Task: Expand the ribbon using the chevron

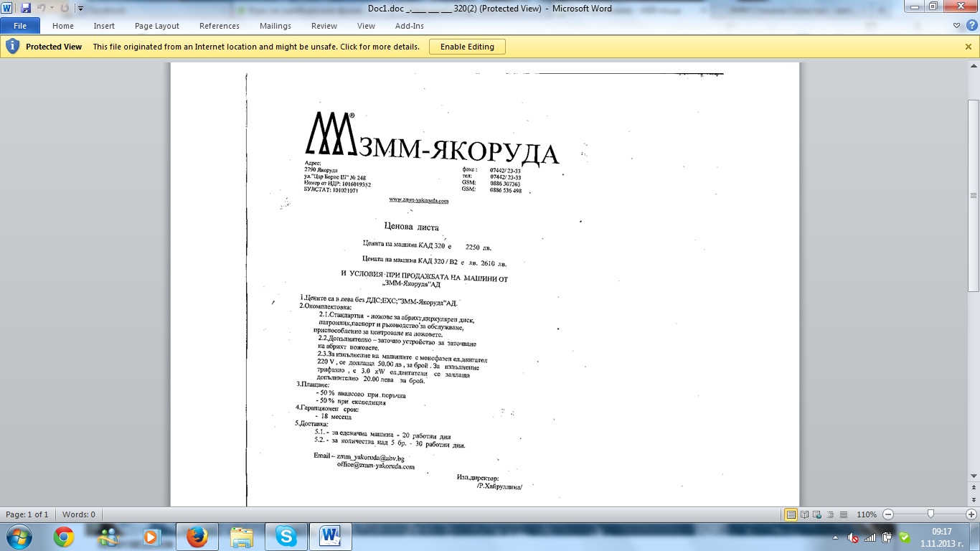Action: coord(957,26)
